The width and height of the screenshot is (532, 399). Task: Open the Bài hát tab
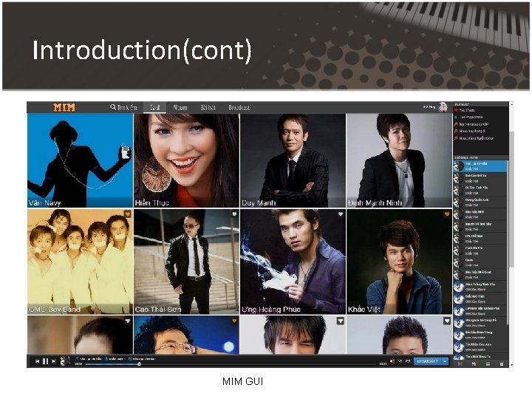(208, 108)
